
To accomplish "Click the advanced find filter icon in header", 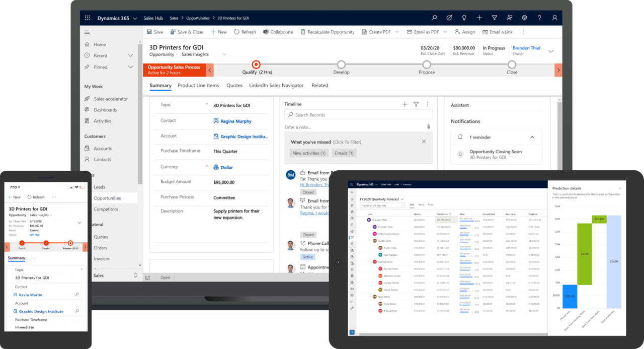I will point(494,18).
